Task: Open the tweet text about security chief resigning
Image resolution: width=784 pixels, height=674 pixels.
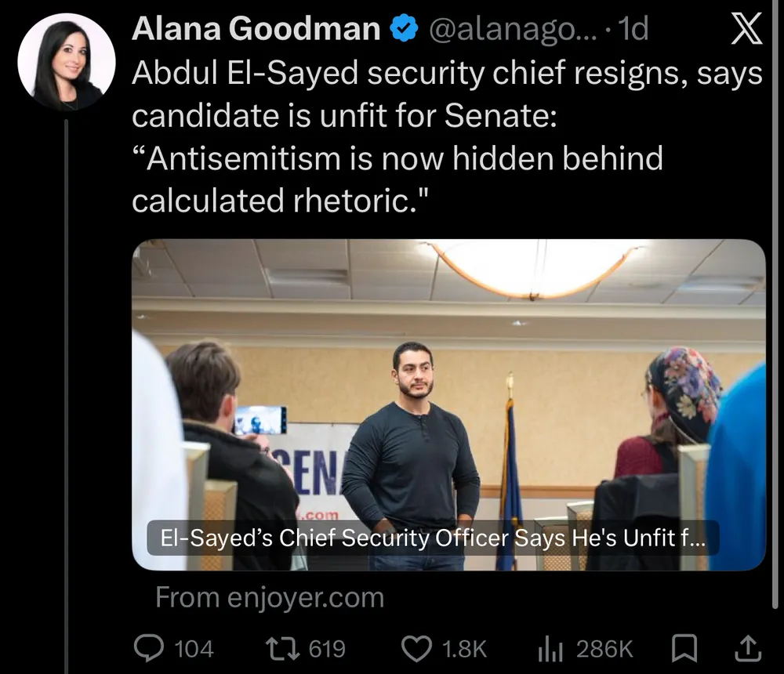Action: pos(447,138)
